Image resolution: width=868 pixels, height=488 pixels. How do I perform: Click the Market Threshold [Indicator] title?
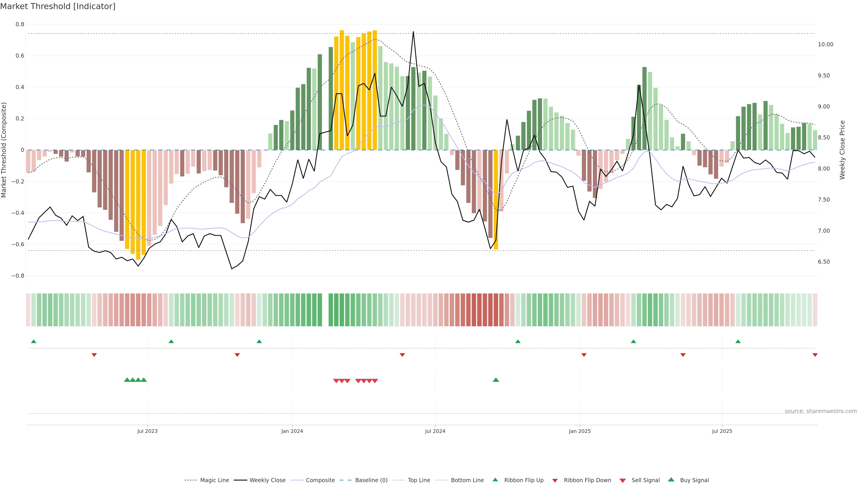point(58,6)
